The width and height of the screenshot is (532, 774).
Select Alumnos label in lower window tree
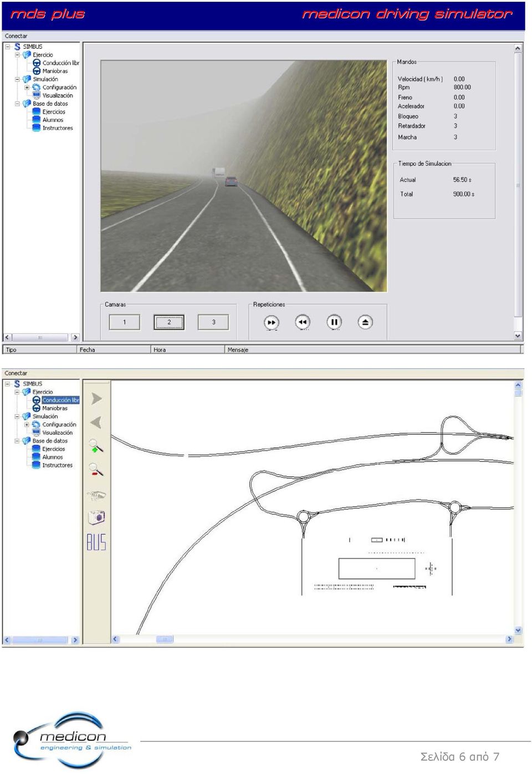click(x=53, y=458)
